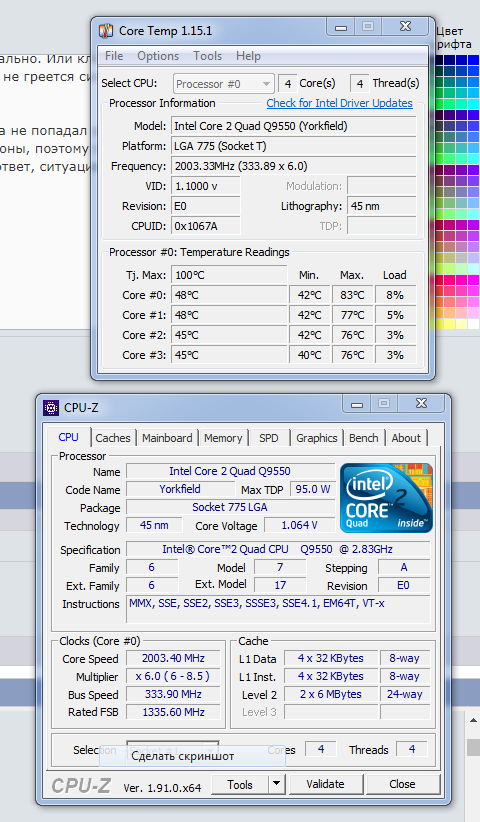This screenshot has width=480, height=822.
Task: Click the Multiplier value x 6.0 (6 - 8.5)
Action: (x=173, y=676)
